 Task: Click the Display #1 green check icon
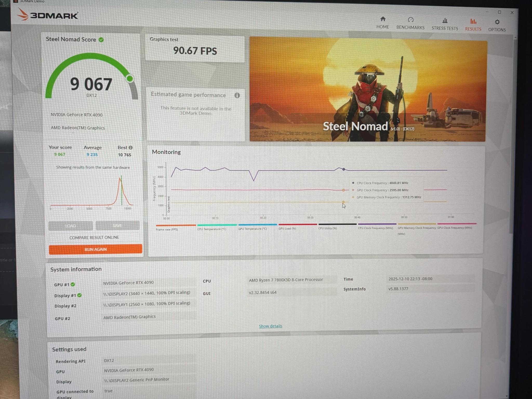coord(79,295)
